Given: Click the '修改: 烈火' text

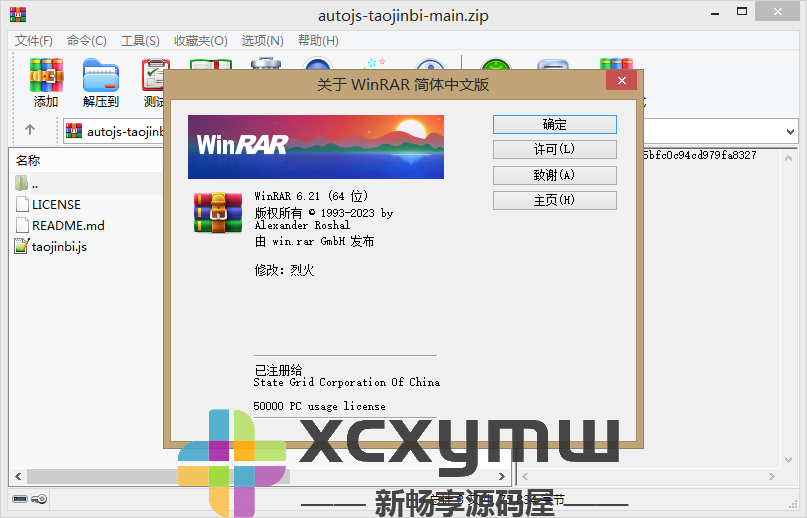Looking at the screenshot, I should (284, 270).
